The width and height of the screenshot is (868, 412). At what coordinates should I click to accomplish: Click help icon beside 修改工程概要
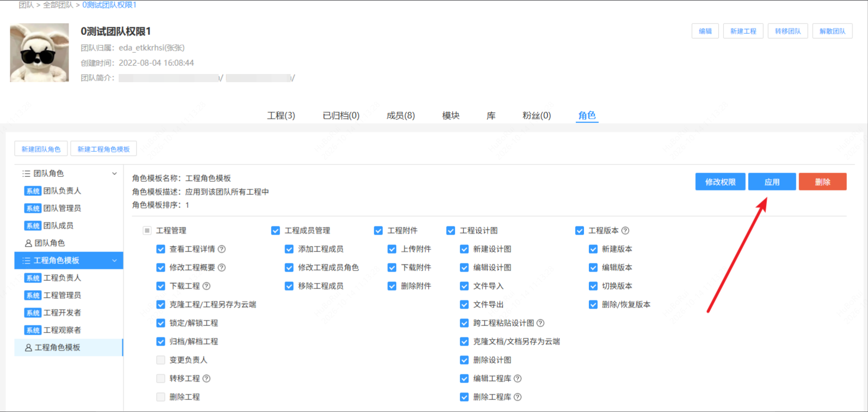click(x=221, y=268)
